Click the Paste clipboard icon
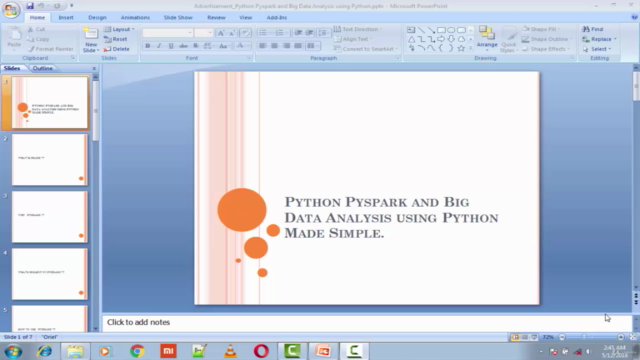This screenshot has width=640, height=360. [14, 34]
